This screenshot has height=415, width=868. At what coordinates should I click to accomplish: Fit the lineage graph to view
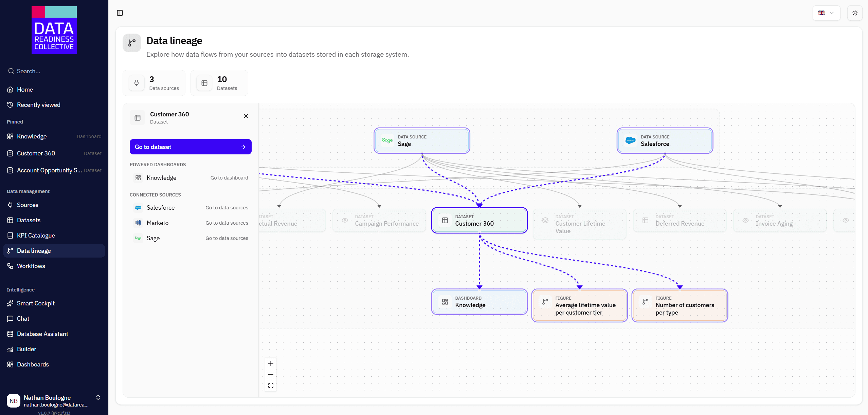pos(271,385)
